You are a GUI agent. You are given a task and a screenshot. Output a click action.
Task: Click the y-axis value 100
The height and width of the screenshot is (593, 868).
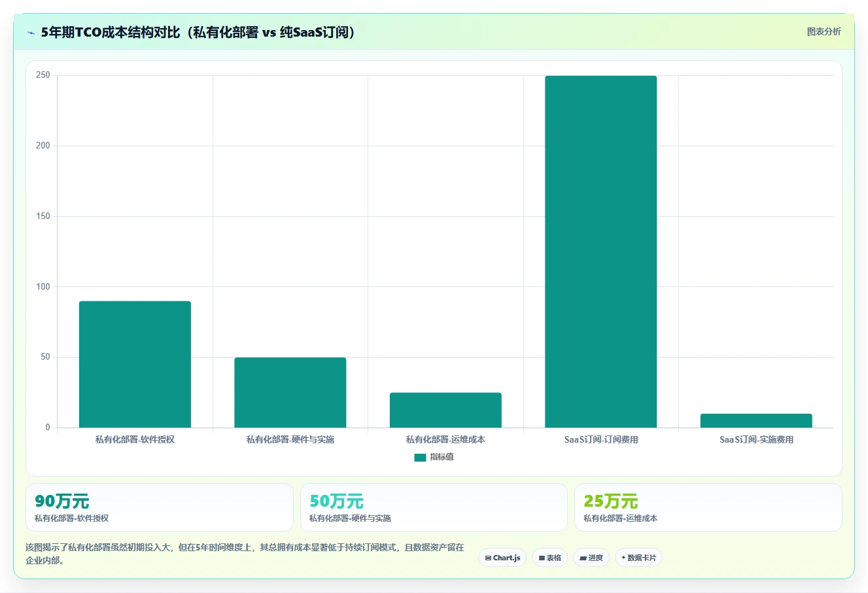(x=43, y=286)
